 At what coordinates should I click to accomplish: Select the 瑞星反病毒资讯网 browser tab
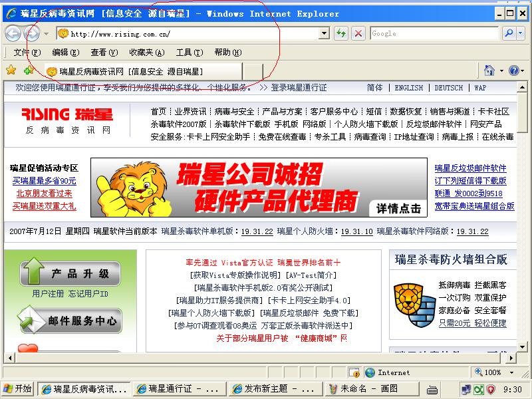144,72
